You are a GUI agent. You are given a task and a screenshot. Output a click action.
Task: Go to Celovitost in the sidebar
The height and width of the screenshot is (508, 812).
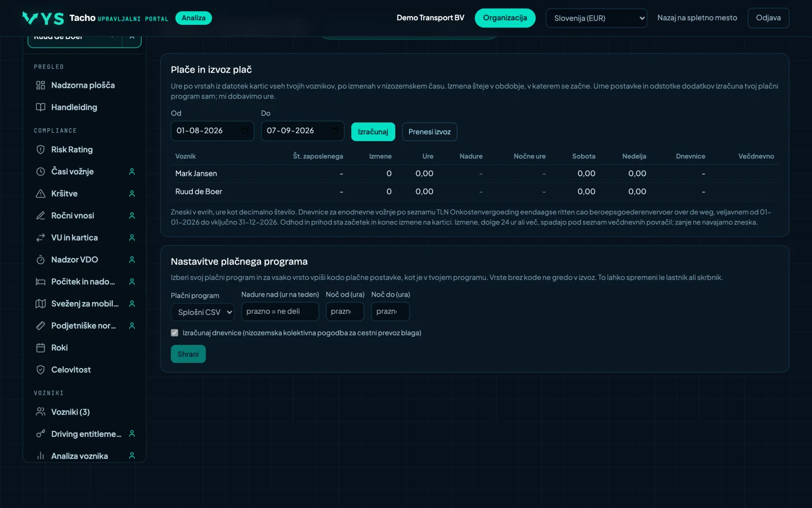(71, 370)
